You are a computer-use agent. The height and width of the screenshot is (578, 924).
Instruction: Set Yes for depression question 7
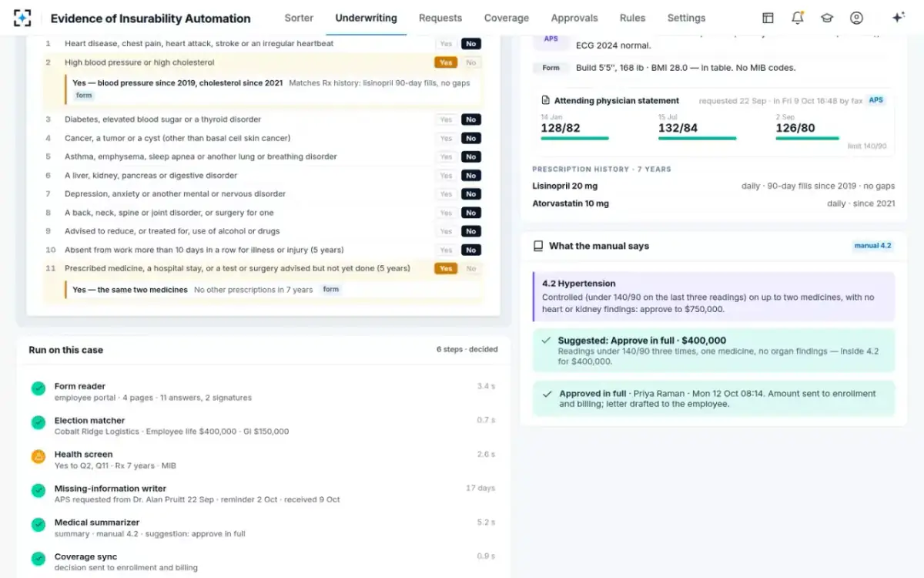pos(446,194)
